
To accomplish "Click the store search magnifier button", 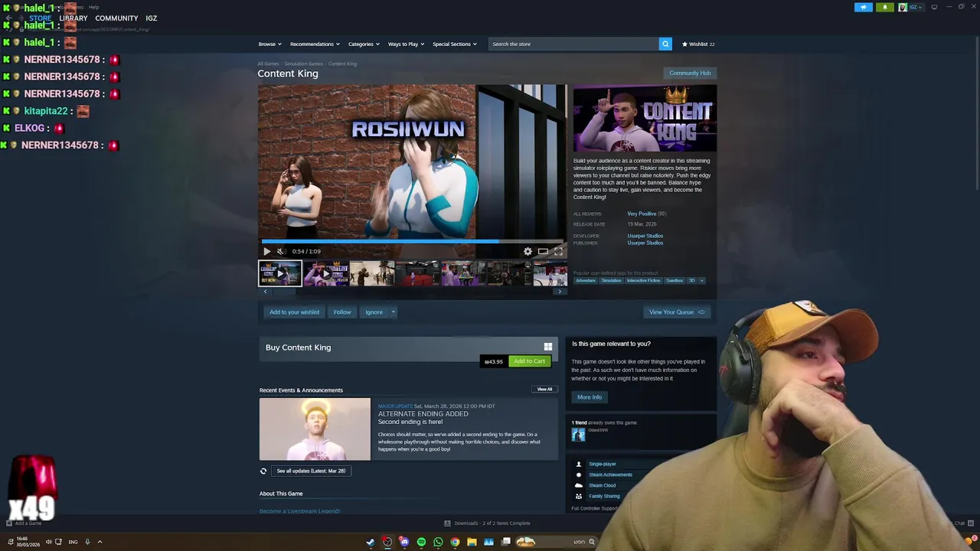I will pos(665,44).
